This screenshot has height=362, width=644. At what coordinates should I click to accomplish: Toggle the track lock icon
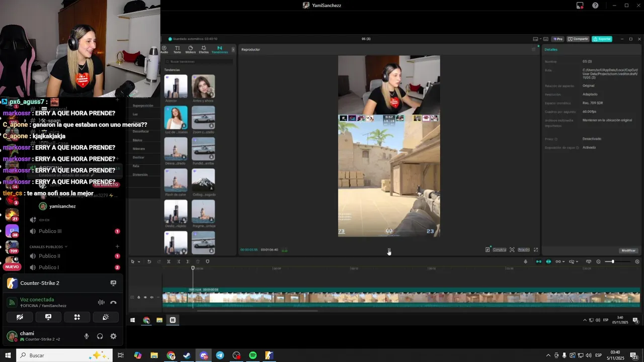click(139, 297)
